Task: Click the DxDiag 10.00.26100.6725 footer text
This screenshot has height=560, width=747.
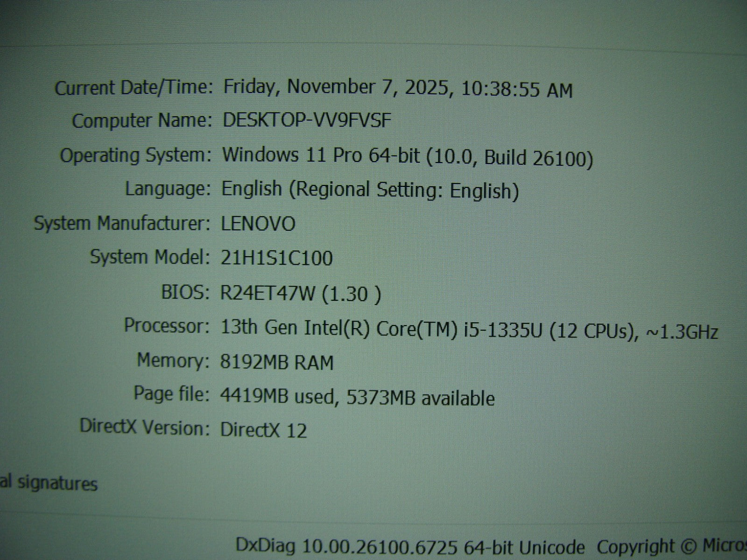Action: coord(410,546)
